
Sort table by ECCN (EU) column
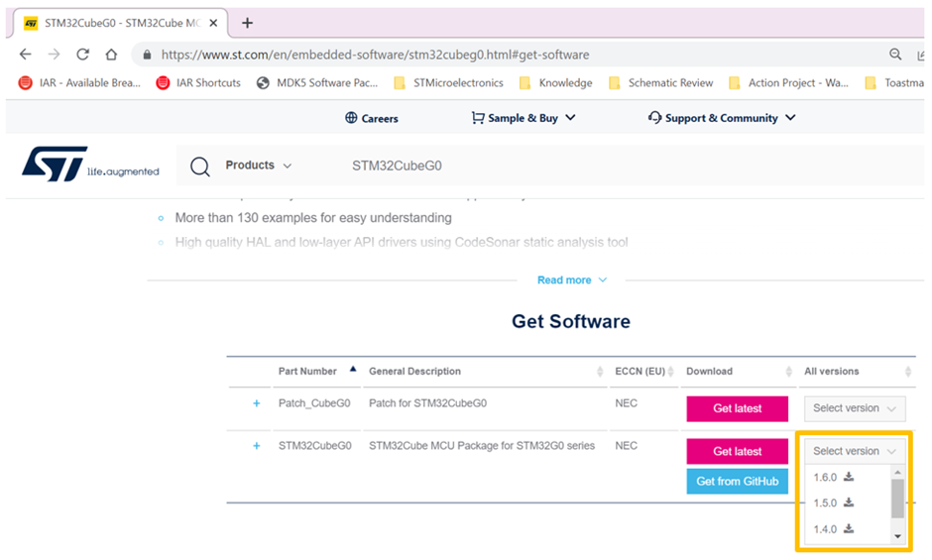(644, 371)
